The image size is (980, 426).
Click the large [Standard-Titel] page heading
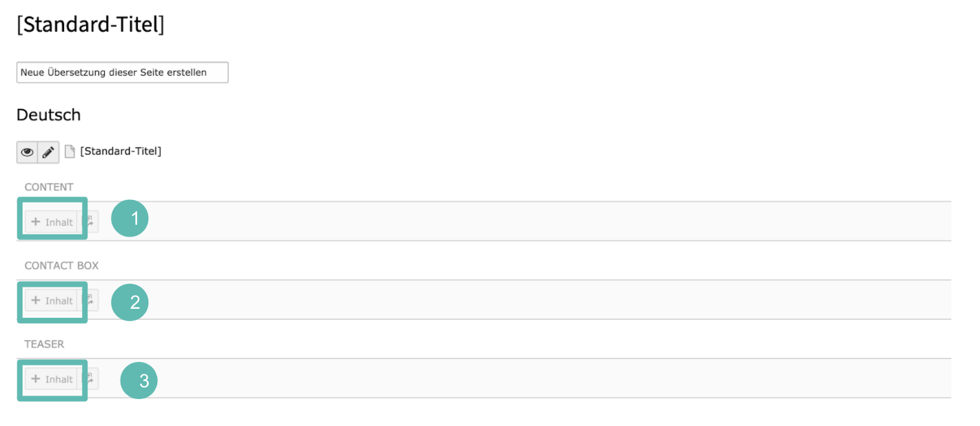(x=90, y=25)
